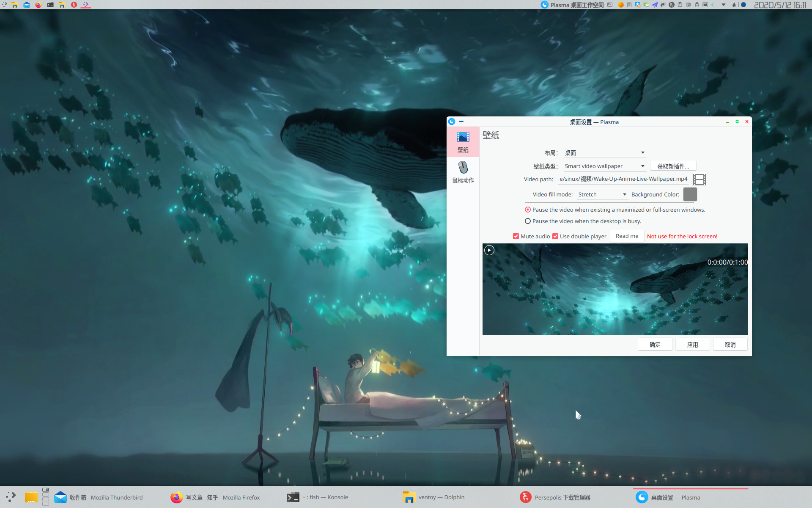Open the wallpaper type dropdown
Screen dimensions: 812x508
click(604, 166)
